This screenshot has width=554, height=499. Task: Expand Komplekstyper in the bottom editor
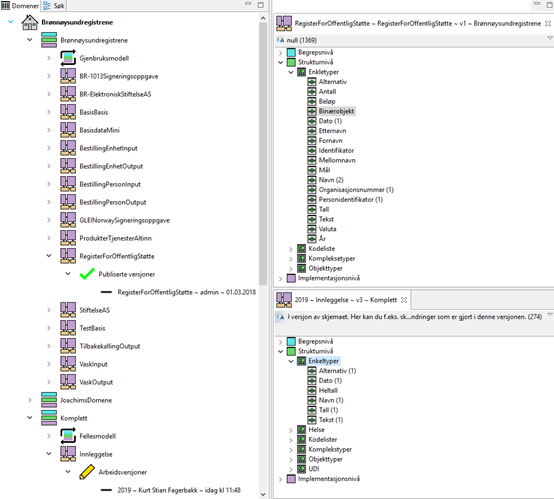(x=291, y=450)
